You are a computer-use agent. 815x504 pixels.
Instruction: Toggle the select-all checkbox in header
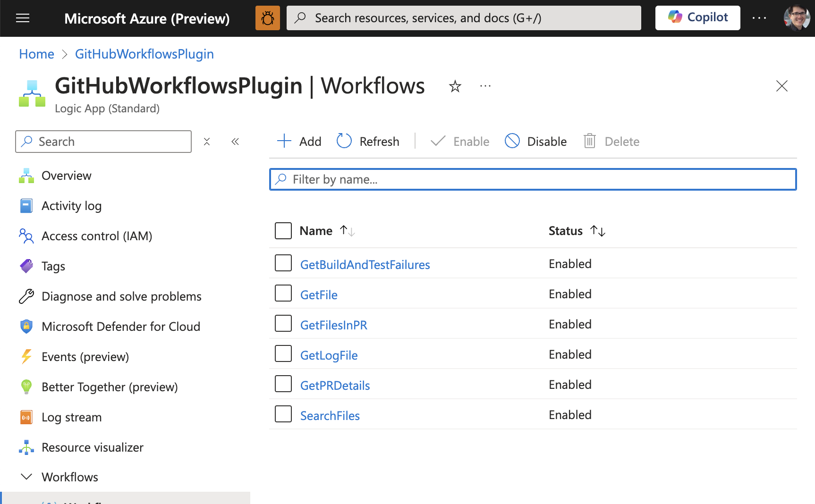[283, 231]
